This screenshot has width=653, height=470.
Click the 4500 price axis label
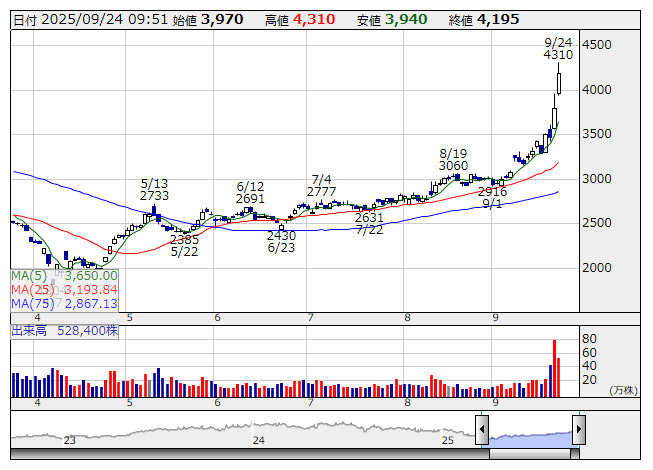click(597, 45)
